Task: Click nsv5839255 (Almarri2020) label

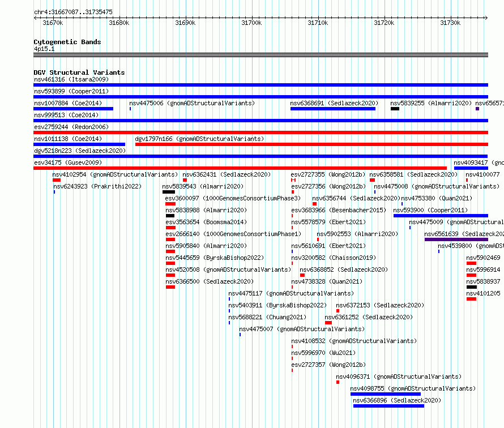Action: (x=431, y=103)
